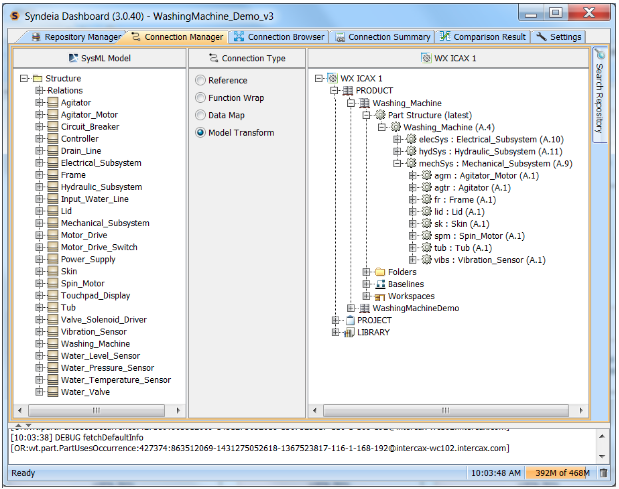Click the PROJECT clipboard icon

(350, 320)
